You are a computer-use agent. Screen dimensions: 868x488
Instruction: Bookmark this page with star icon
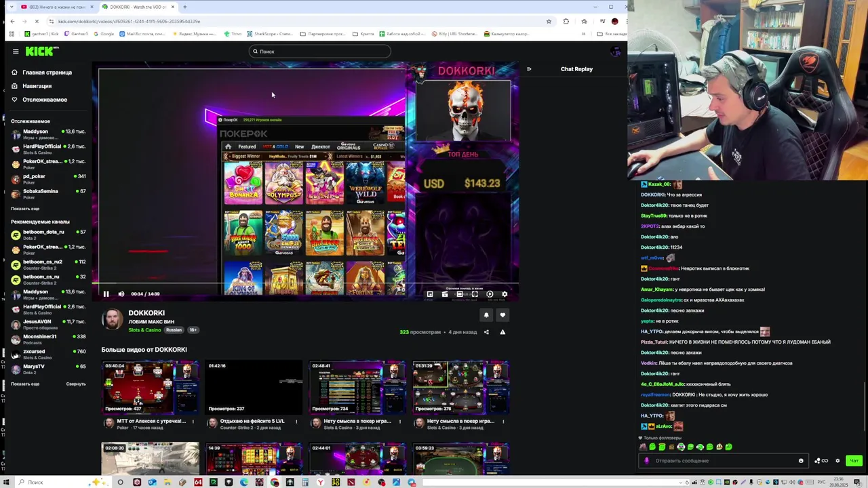pyautogui.click(x=549, y=21)
